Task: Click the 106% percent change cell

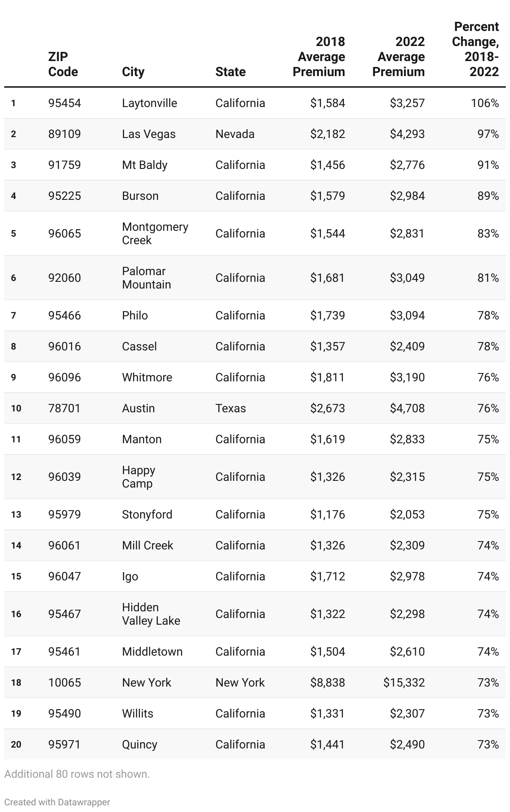Action: (x=485, y=103)
